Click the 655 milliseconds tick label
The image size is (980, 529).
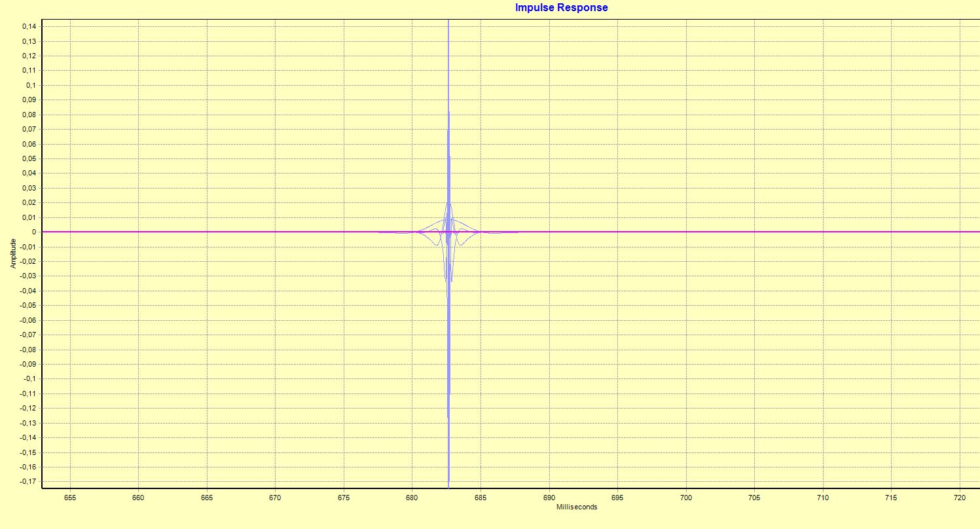(x=70, y=497)
